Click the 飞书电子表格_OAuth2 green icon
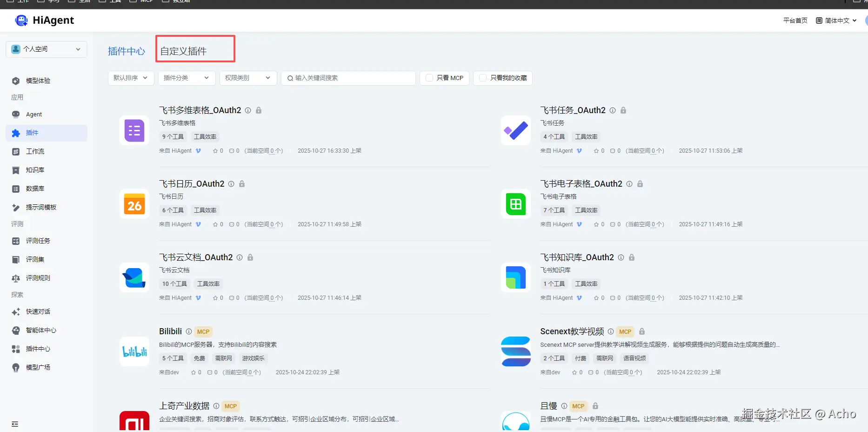The height and width of the screenshot is (432, 868). [516, 204]
